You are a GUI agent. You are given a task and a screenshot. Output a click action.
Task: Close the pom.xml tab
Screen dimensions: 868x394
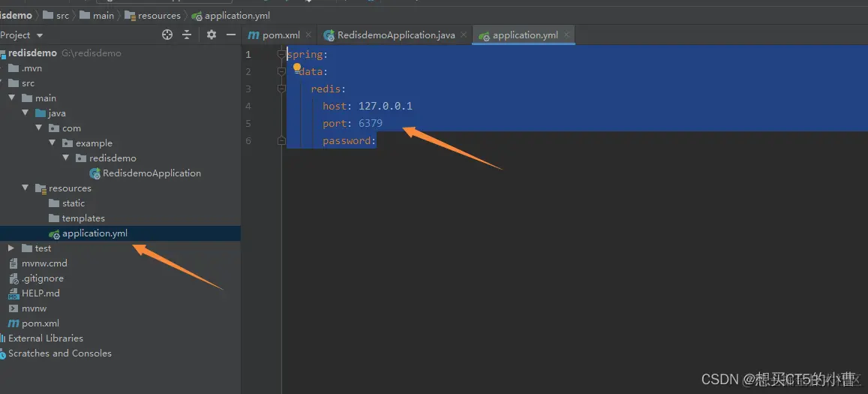click(x=308, y=35)
